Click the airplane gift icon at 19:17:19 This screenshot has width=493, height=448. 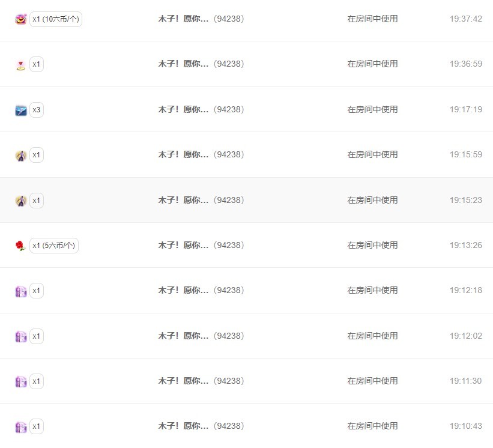point(21,110)
